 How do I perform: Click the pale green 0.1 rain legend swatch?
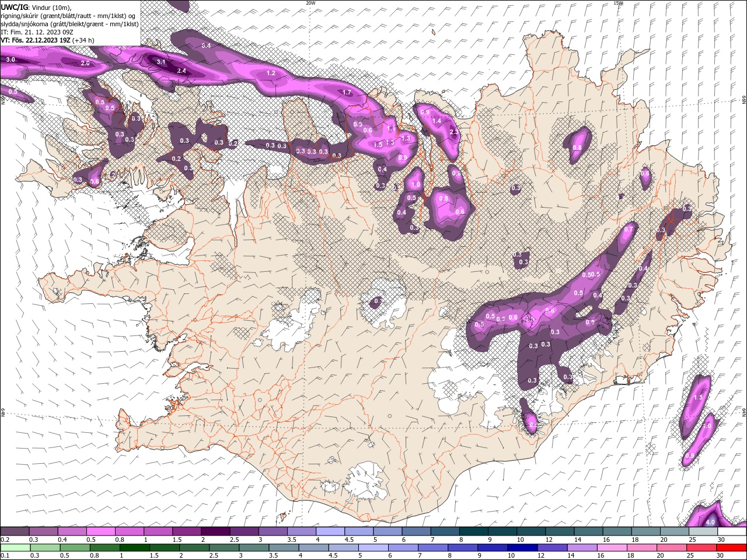pyautogui.click(x=15, y=548)
